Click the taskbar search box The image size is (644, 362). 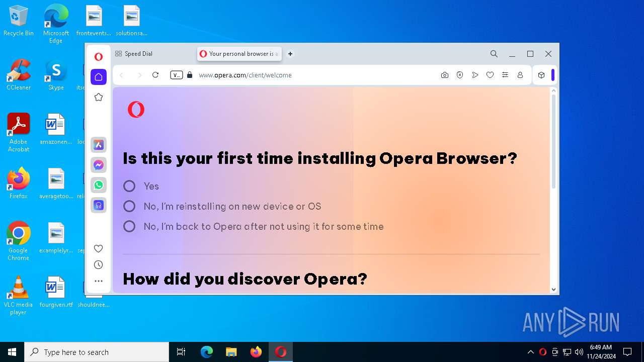(x=97, y=352)
